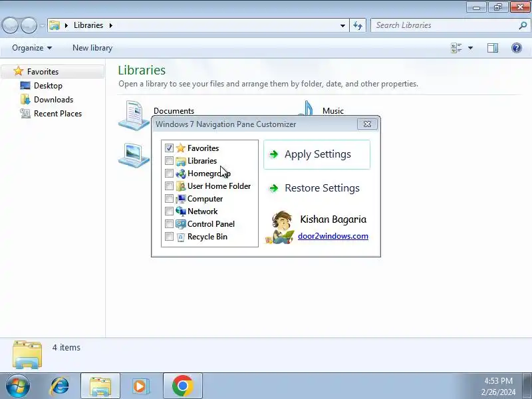Click the Kishan Bagaria cartoon avatar
Viewport: 532px width, 399px height.
tap(280, 227)
